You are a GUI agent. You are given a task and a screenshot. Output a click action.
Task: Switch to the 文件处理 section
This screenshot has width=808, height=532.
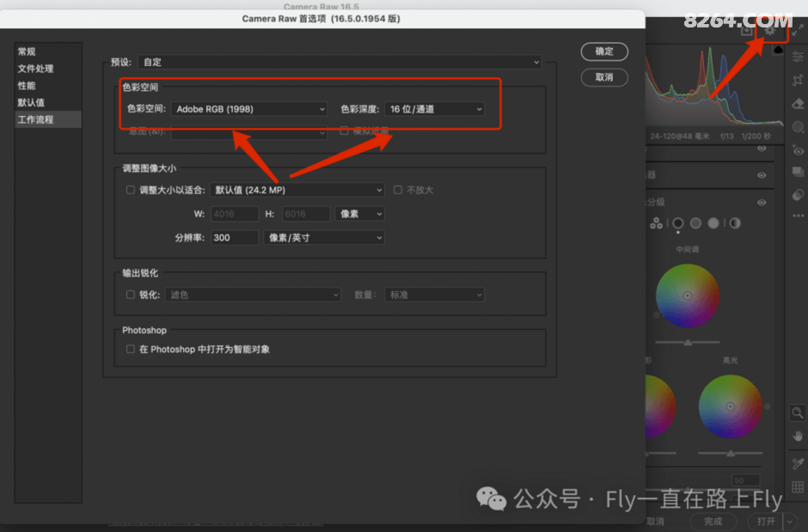coord(35,69)
